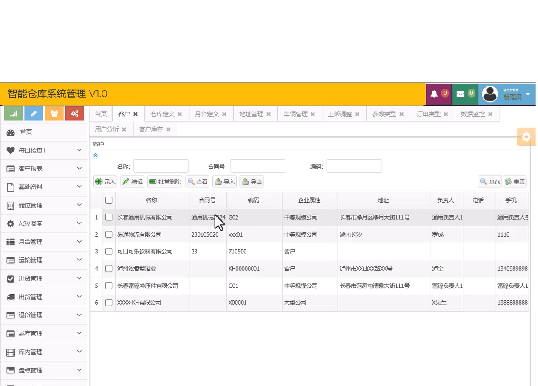Close the currently active tab
Screen dimensions: 538x386
tap(136, 114)
